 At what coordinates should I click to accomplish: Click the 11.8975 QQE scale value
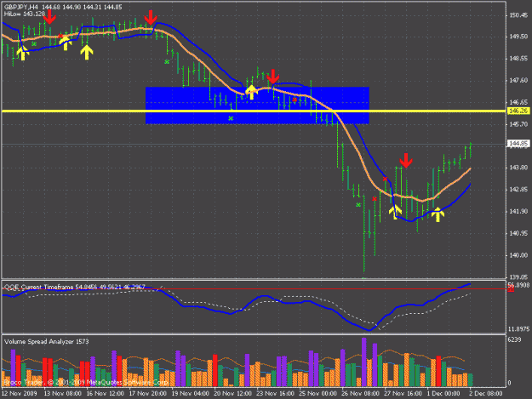click(518, 329)
